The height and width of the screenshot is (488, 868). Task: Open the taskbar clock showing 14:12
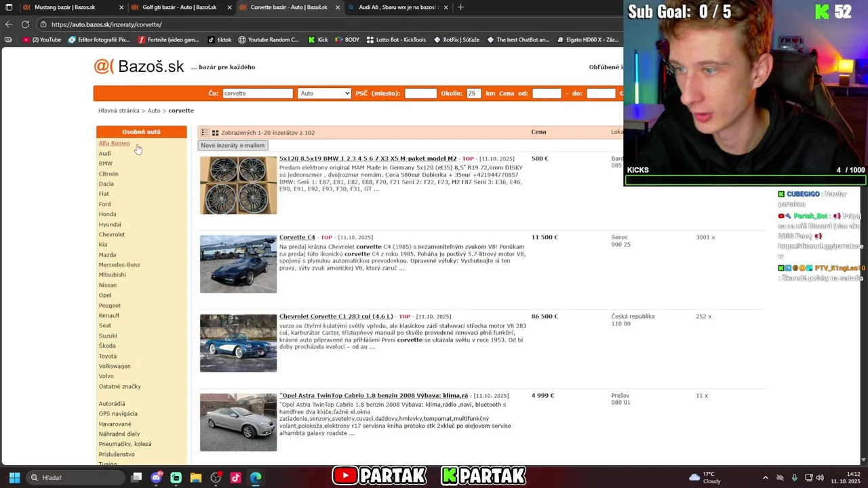click(x=846, y=478)
